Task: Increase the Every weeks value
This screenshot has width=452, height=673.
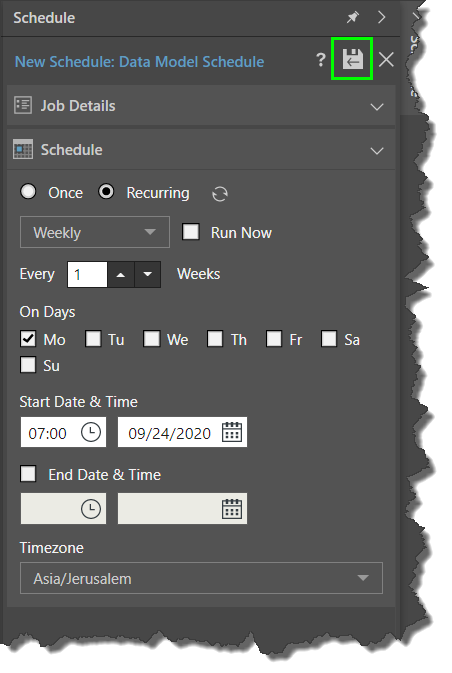Action: [x=121, y=274]
